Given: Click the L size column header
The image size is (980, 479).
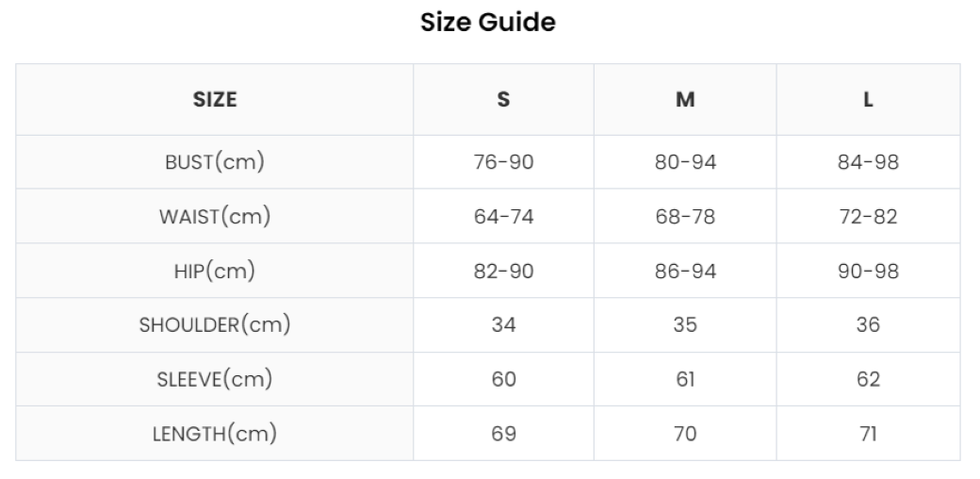Looking at the screenshot, I should (x=868, y=99).
